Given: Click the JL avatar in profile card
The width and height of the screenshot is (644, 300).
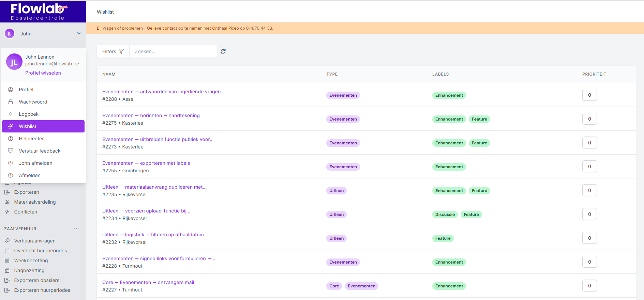Looking at the screenshot, I should 14,62.
